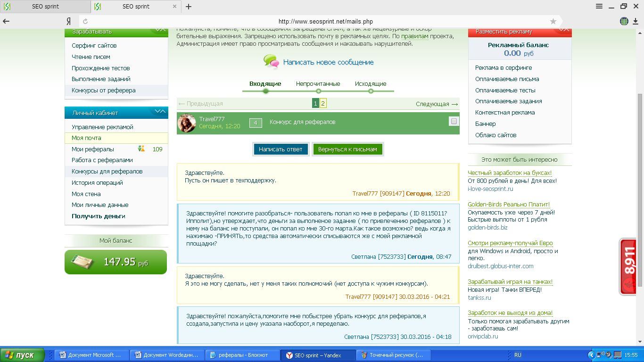Viewport: 644px width, 362px height.
Task: Go back using the browser back arrow
Action: [x=6, y=21]
